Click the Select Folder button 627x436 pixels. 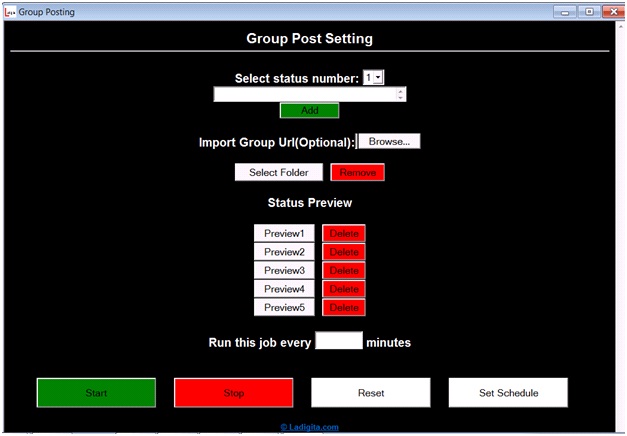click(x=279, y=172)
